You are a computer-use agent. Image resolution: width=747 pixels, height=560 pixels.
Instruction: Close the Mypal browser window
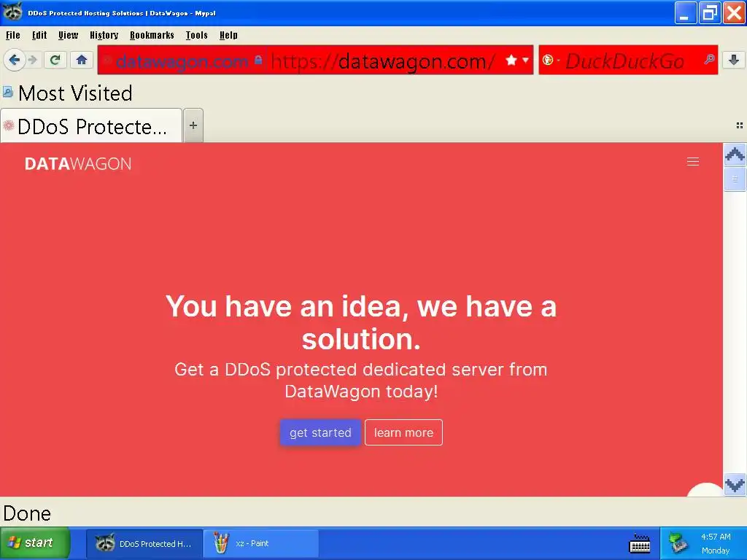(x=734, y=12)
